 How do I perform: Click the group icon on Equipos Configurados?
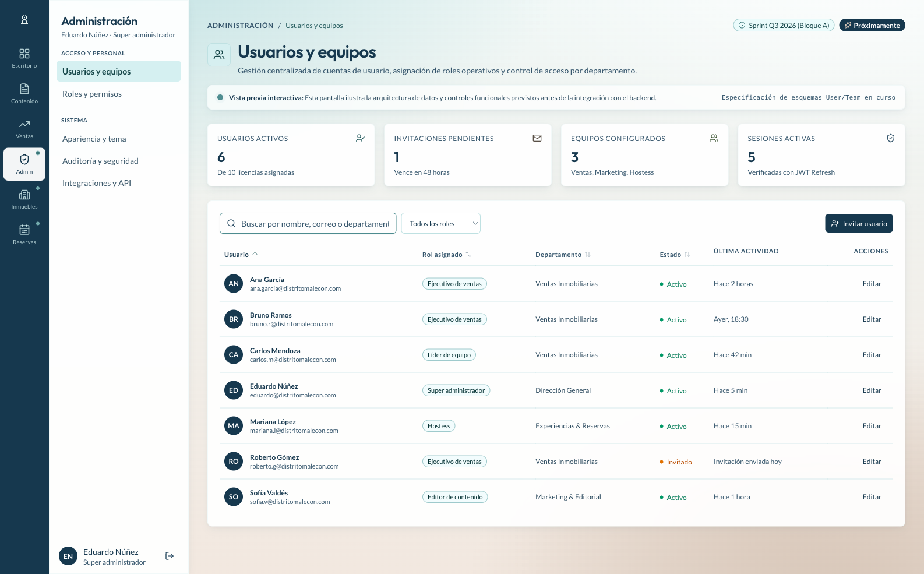tap(714, 138)
